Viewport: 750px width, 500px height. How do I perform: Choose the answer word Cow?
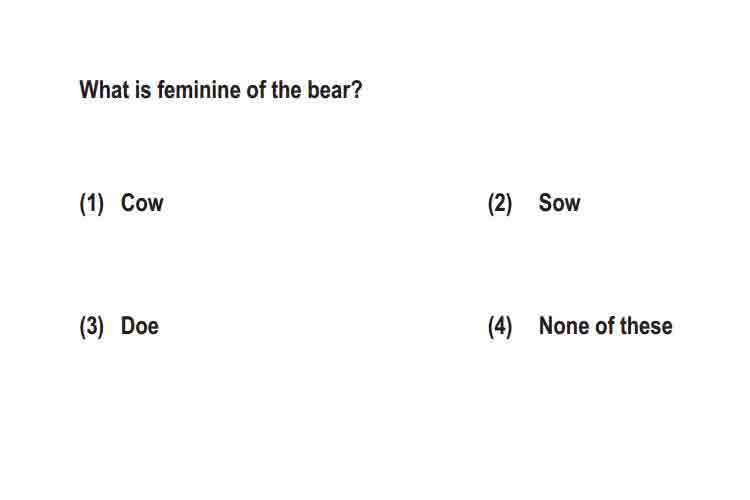142,203
